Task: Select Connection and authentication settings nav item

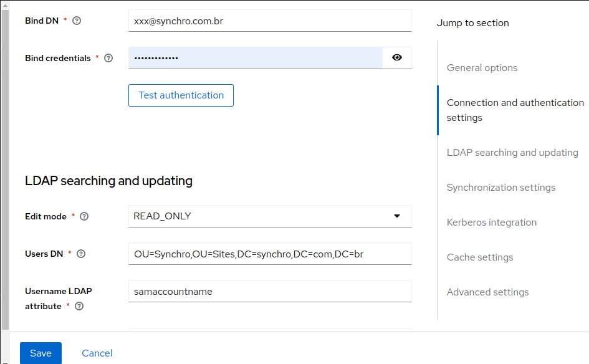Action: point(515,110)
